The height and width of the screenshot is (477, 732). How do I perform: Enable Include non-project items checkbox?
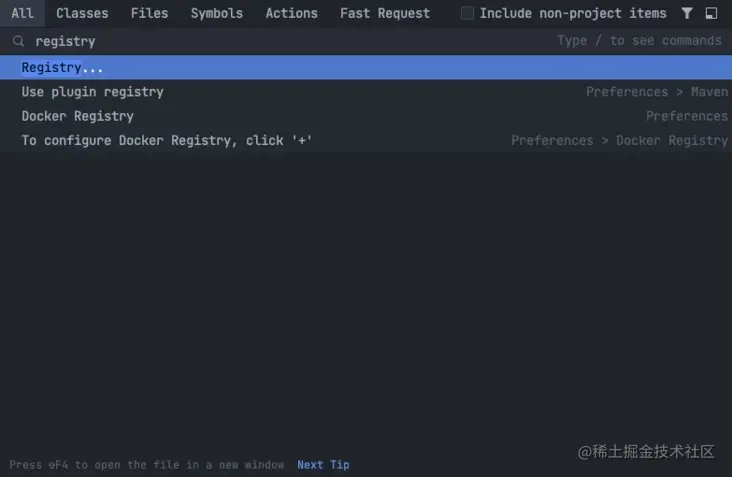point(467,13)
